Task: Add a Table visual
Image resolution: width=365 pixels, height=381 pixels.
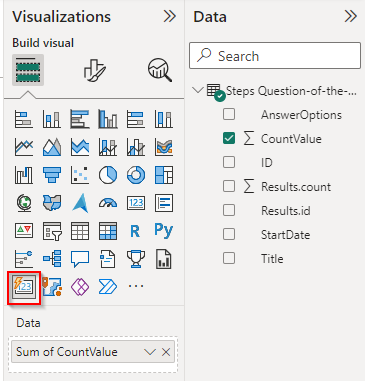Action: [x=80, y=231]
